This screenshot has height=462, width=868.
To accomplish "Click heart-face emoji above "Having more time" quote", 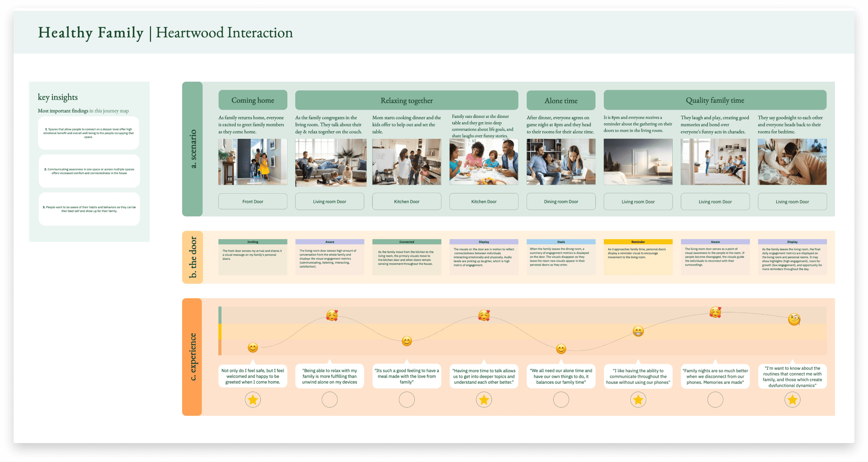I will (484, 315).
